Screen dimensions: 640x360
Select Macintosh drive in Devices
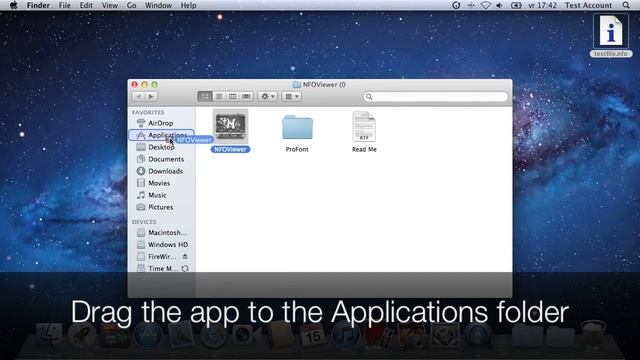click(x=162, y=233)
